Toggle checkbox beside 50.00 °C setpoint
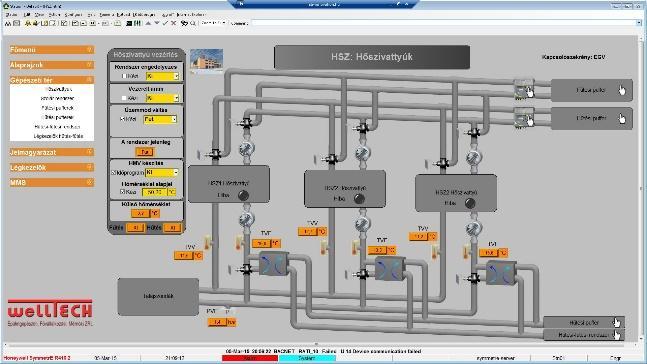Viewport: 647px width, 364px height. (122, 192)
